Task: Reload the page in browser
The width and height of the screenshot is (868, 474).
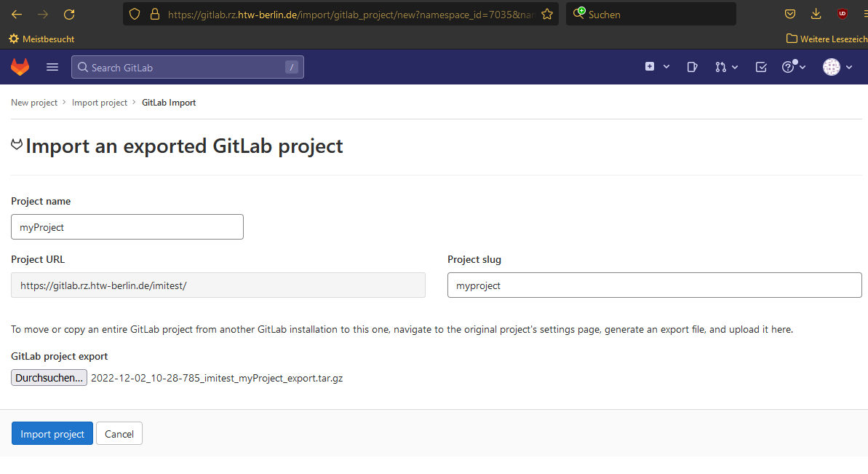Action: click(x=69, y=15)
